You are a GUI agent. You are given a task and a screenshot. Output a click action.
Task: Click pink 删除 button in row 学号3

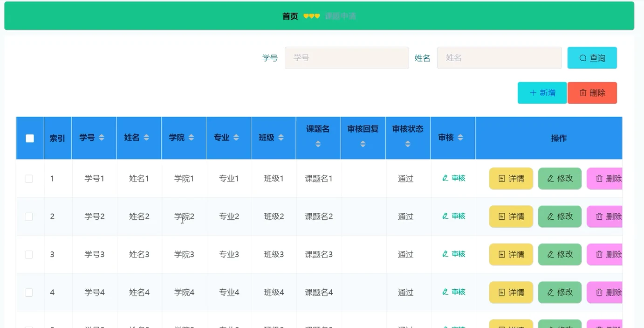pos(604,254)
